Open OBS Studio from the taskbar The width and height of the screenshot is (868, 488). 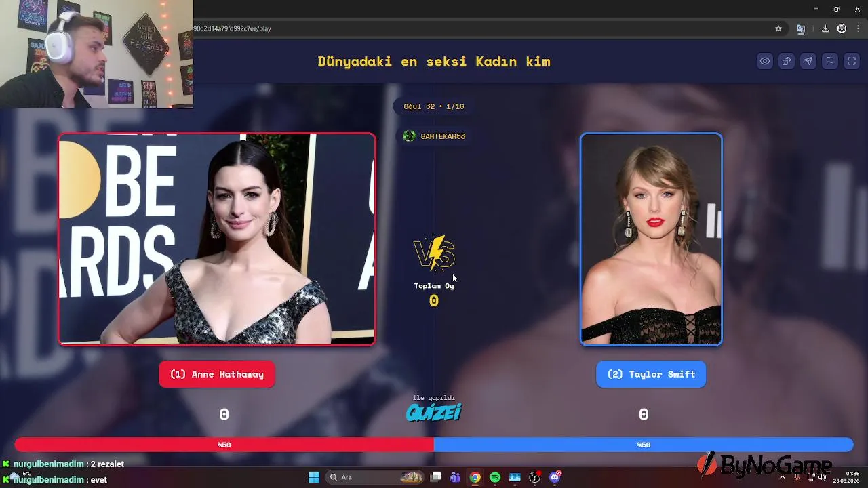(535, 477)
